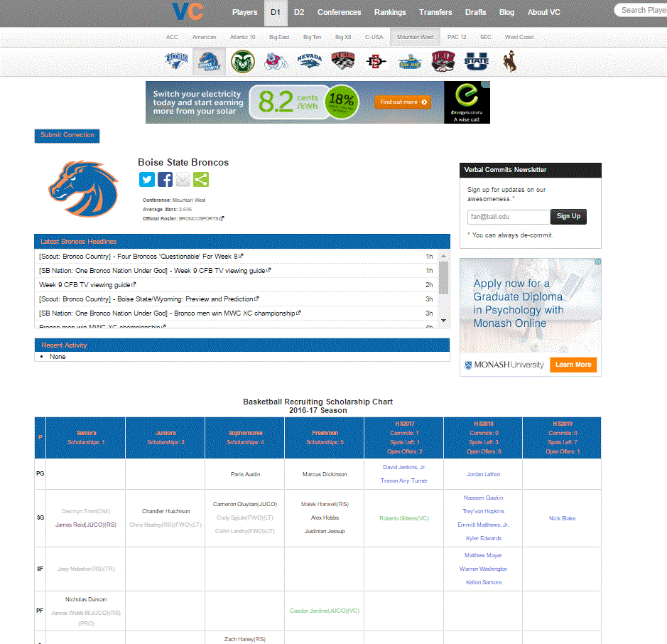Open the Players menu
The width and height of the screenshot is (667, 644).
pos(244,12)
